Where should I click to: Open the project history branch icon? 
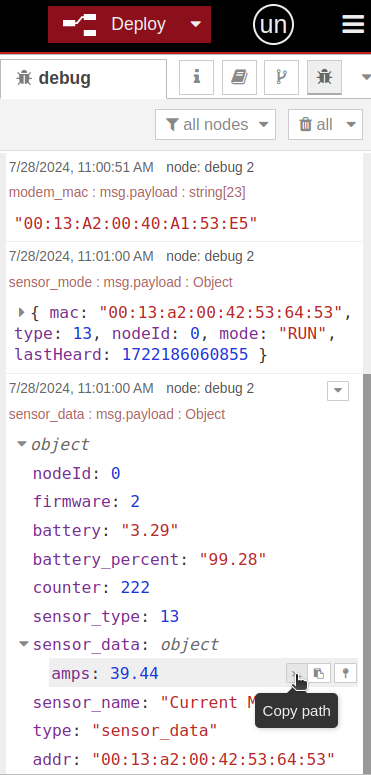click(x=282, y=77)
